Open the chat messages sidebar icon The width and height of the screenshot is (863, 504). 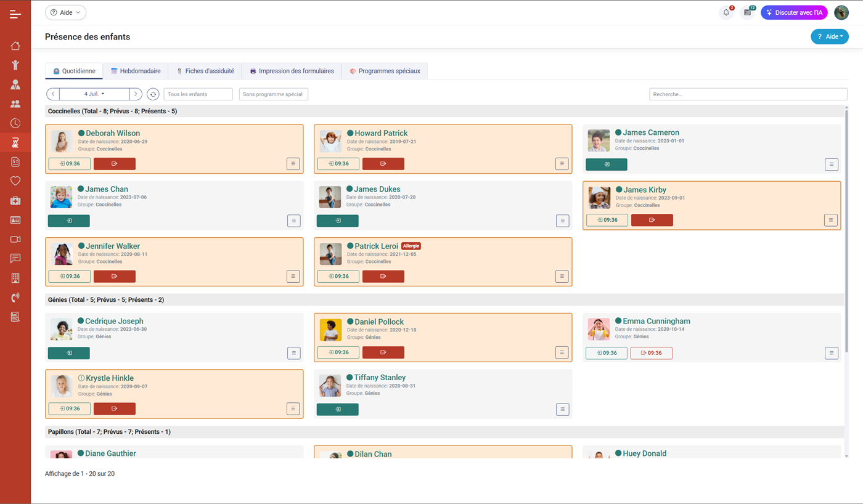pos(15,259)
